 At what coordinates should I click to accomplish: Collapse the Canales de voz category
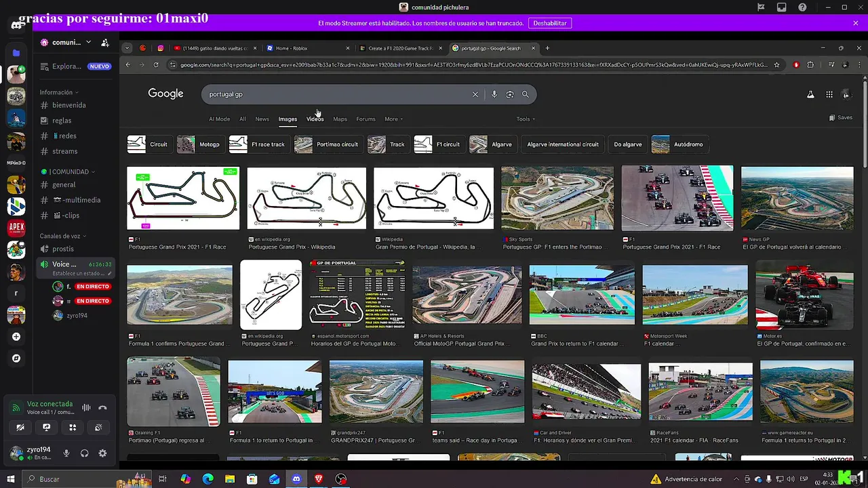(62, 236)
